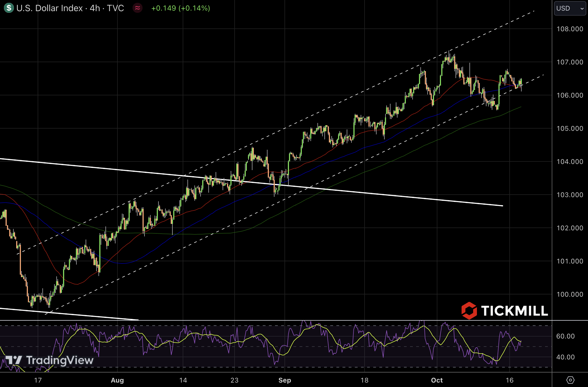
Task: Click the TICKMILL brand text
Action: [x=514, y=311]
